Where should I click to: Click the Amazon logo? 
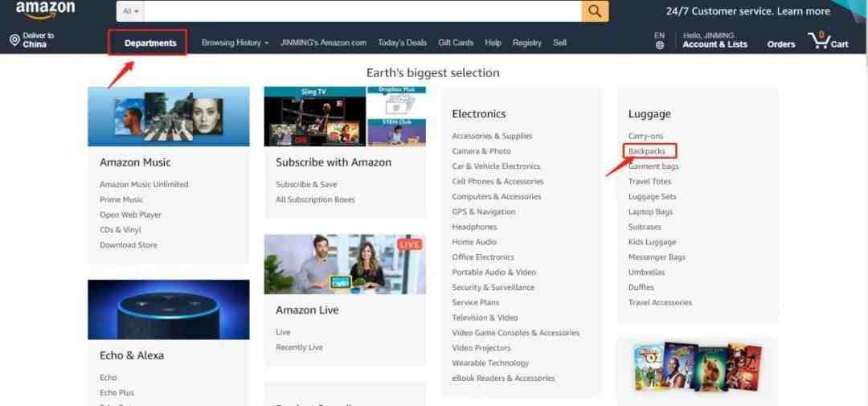click(x=45, y=10)
